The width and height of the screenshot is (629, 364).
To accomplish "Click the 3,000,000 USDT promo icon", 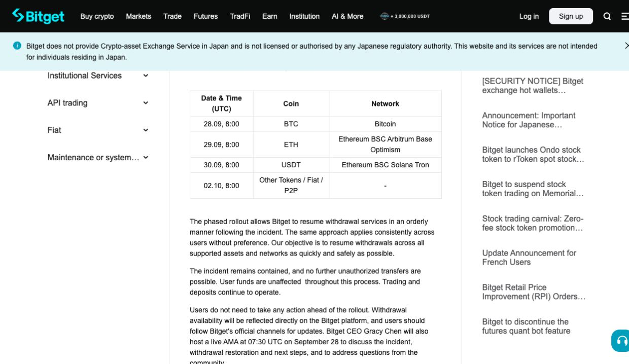I will click(x=405, y=16).
